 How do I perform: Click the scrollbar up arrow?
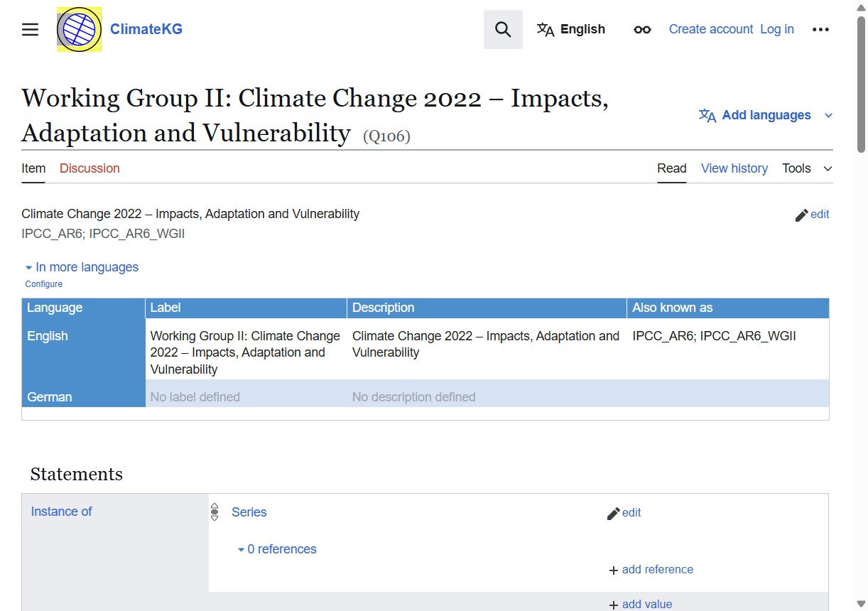(x=862, y=6)
